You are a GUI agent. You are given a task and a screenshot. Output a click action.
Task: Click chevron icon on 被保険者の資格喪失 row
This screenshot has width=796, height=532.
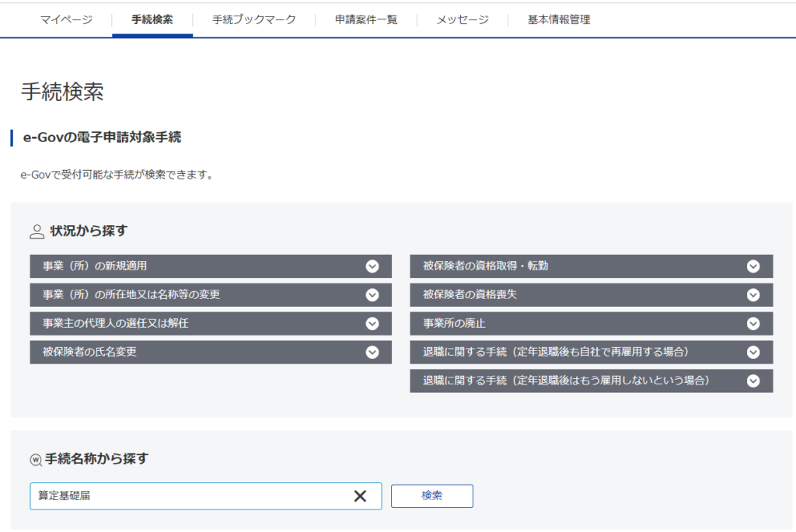tap(752, 295)
